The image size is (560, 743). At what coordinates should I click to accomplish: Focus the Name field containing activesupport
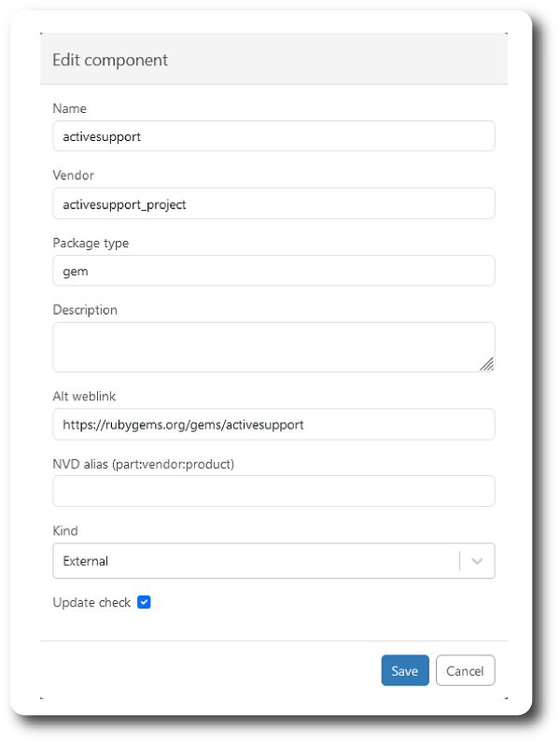[x=273, y=136]
